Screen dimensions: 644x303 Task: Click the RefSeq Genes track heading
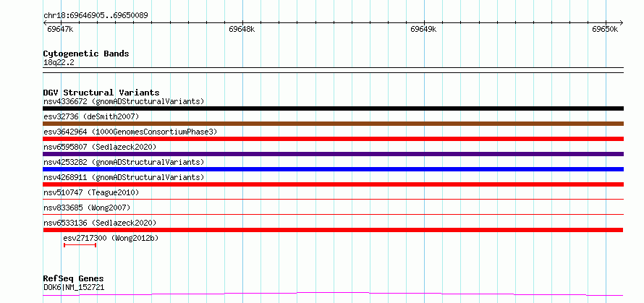click(x=73, y=278)
